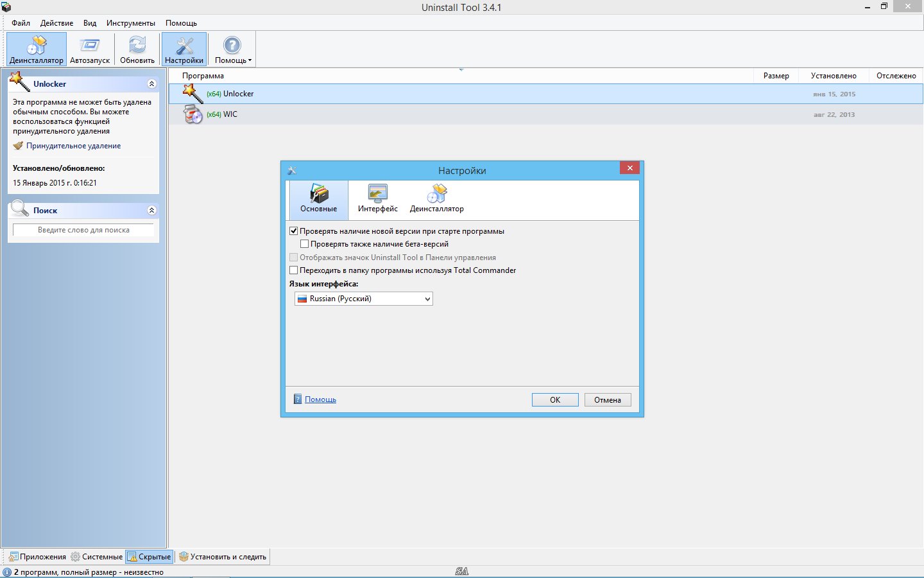This screenshot has height=578, width=924.
Task: Click the Unlocker program icon in list
Action: pyautogui.click(x=193, y=94)
